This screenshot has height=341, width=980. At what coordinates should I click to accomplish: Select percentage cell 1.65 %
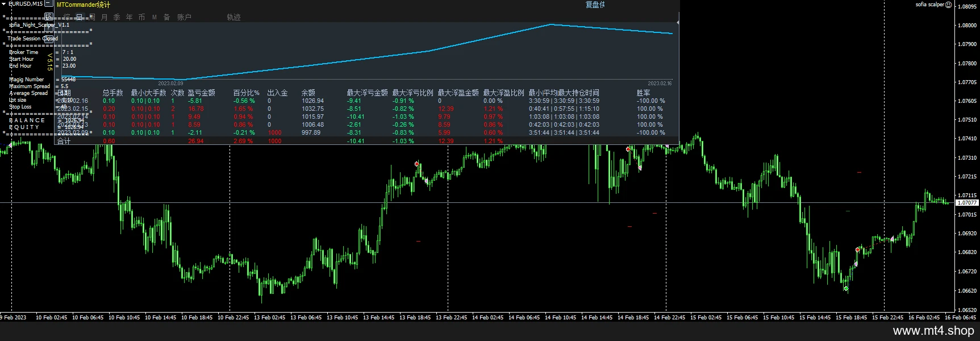(243, 109)
